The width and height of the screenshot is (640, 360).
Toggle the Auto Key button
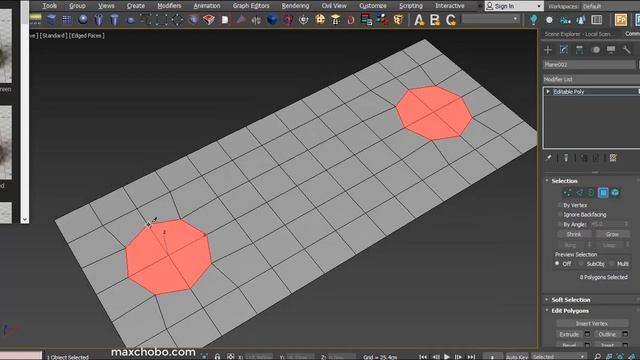pos(517,357)
